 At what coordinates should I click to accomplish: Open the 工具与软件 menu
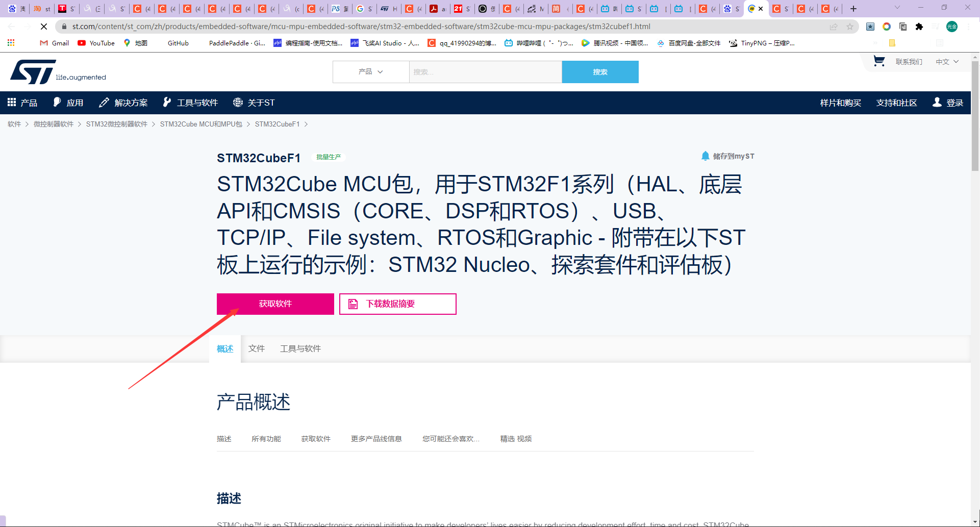(190, 103)
